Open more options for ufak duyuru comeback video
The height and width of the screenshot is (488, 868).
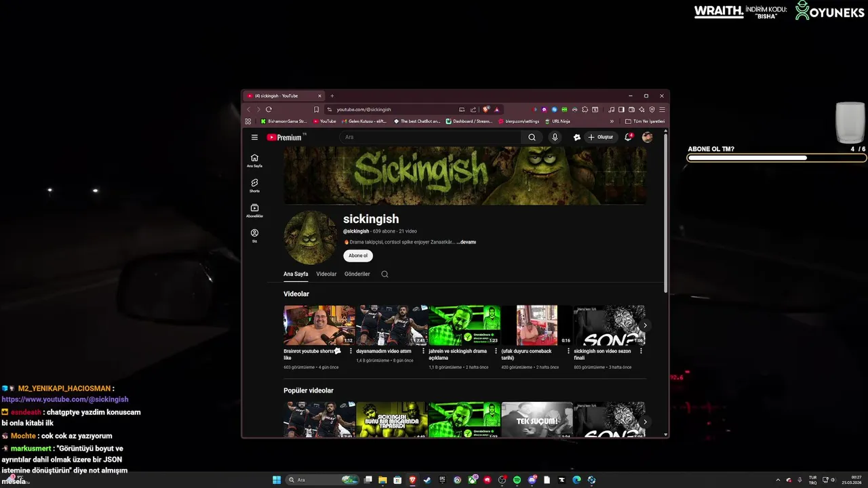568,351
